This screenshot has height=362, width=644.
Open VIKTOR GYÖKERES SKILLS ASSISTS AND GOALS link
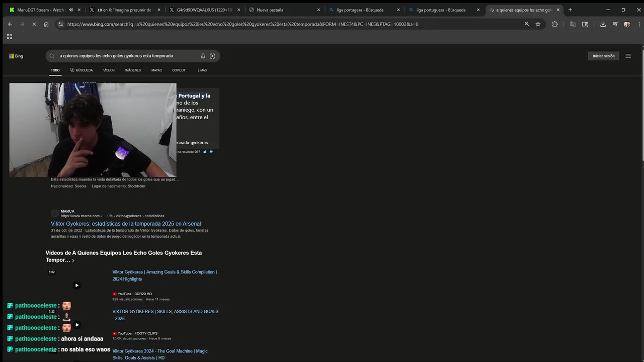(x=166, y=315)
